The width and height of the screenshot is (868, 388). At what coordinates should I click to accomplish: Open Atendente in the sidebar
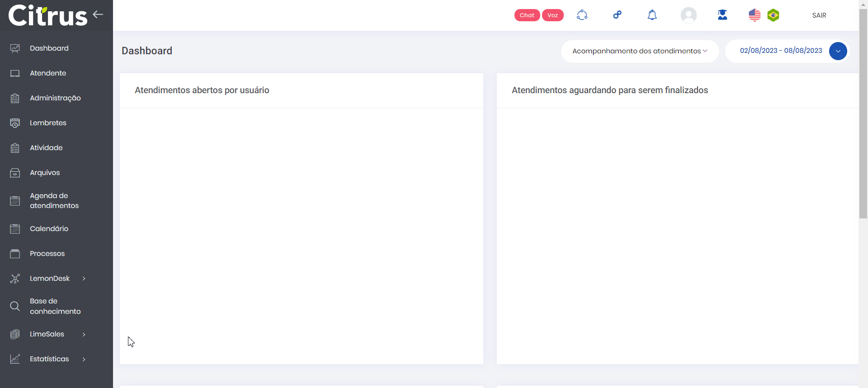[x=48, y=73]
